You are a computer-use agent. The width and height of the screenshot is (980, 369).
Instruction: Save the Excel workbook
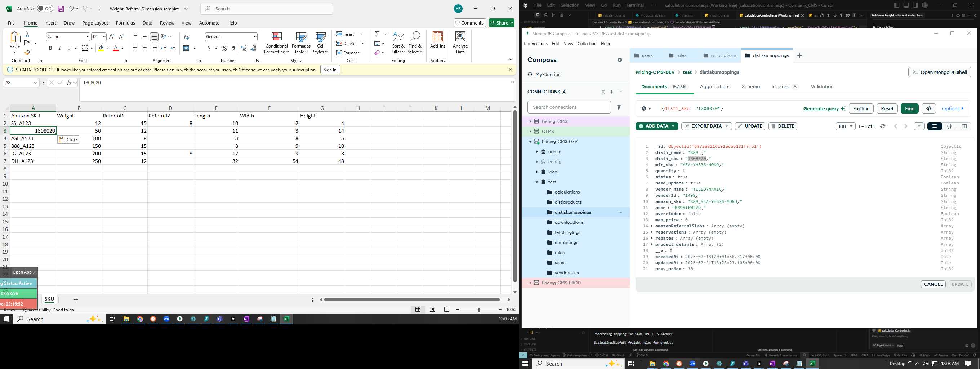pyautogui.click(x=61, y=8)
